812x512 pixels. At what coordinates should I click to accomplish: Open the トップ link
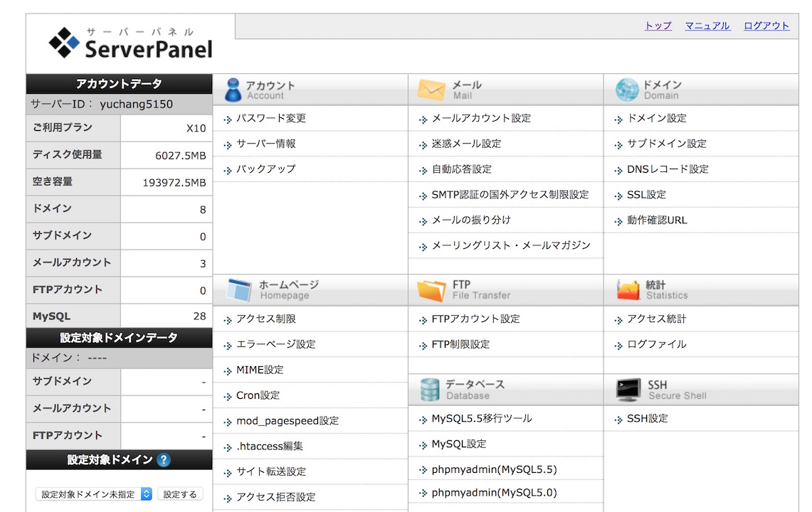(x=658, y=26)
